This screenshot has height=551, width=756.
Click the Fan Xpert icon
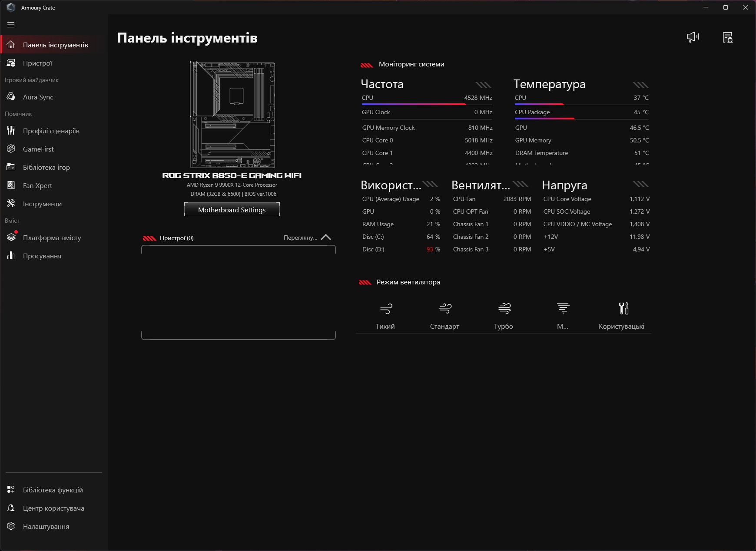pos(11,185)
